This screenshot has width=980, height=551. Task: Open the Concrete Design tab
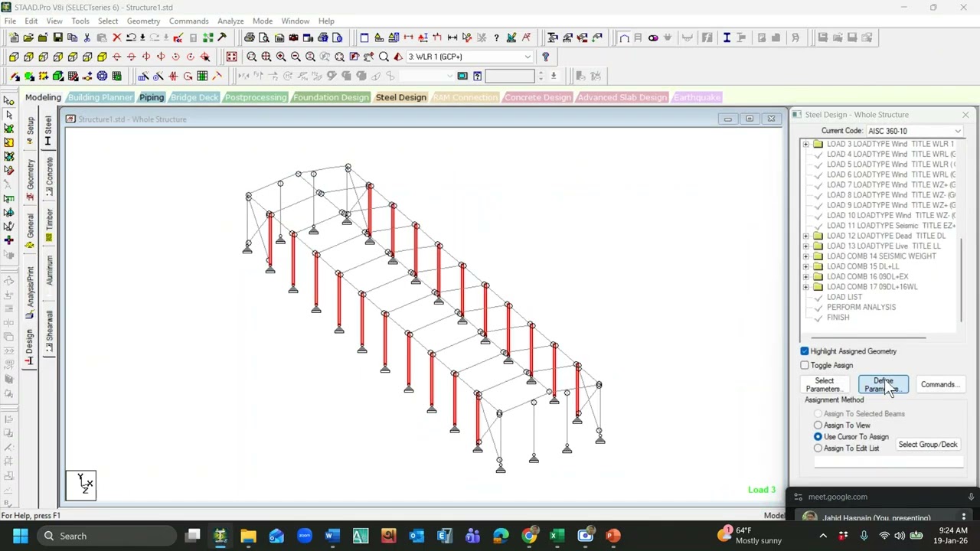point(537,97)
